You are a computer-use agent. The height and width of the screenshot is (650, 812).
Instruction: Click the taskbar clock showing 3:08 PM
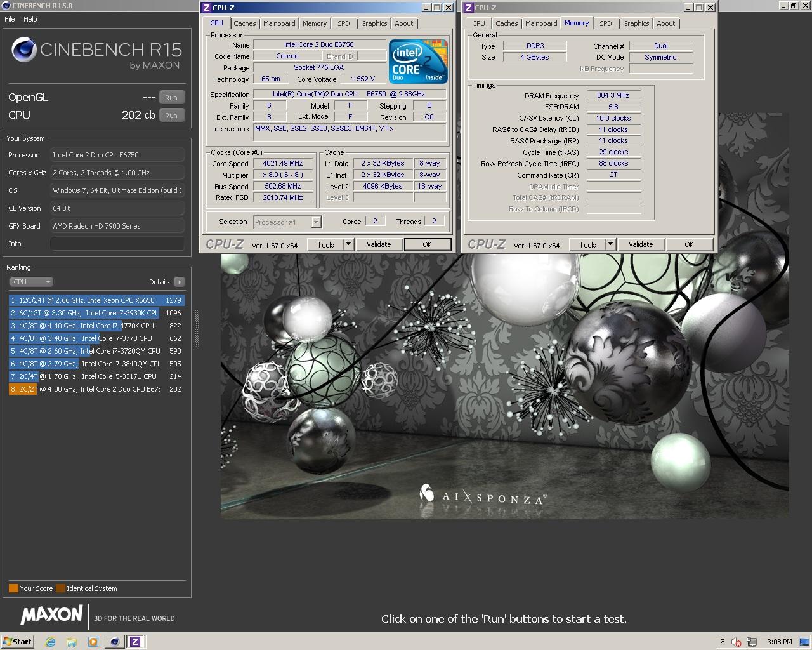tap(779, 641)
